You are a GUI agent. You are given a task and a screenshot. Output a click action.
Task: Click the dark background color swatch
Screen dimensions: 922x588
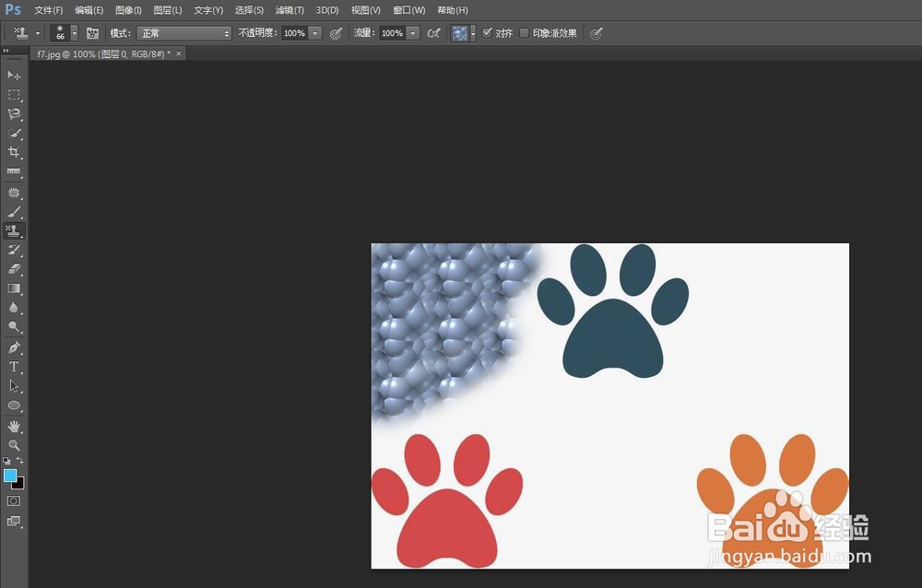pos(20,485)
